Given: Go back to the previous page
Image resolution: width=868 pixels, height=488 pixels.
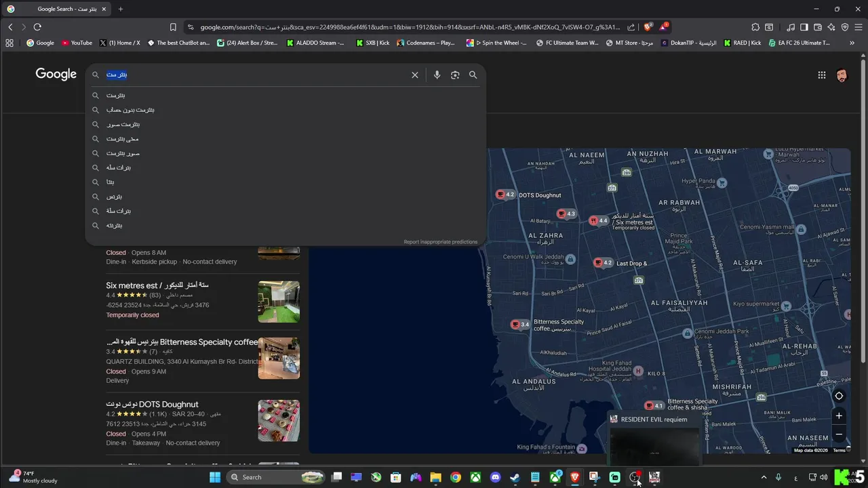Looking at the screenshot, I should coord(10,27).
